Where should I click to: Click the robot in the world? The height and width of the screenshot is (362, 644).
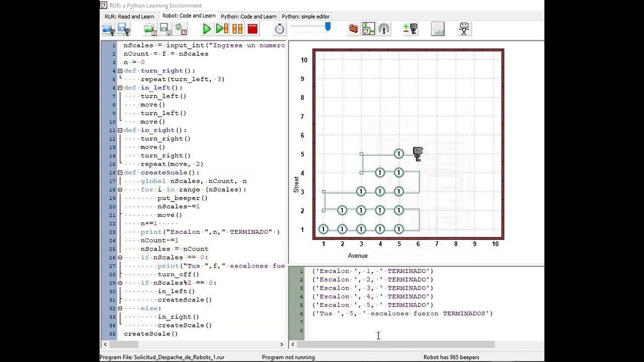[418, 153]
